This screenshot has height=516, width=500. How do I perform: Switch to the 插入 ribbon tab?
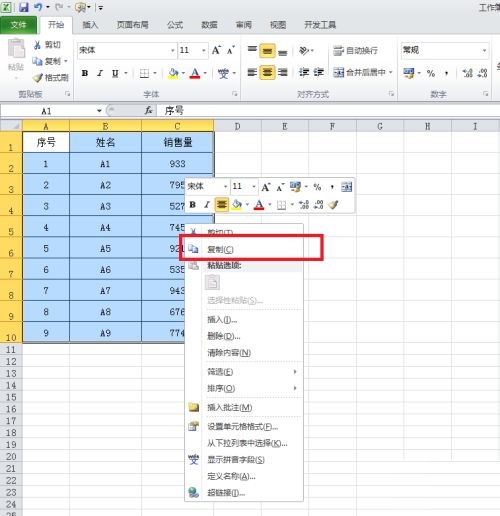click(90, 25)
